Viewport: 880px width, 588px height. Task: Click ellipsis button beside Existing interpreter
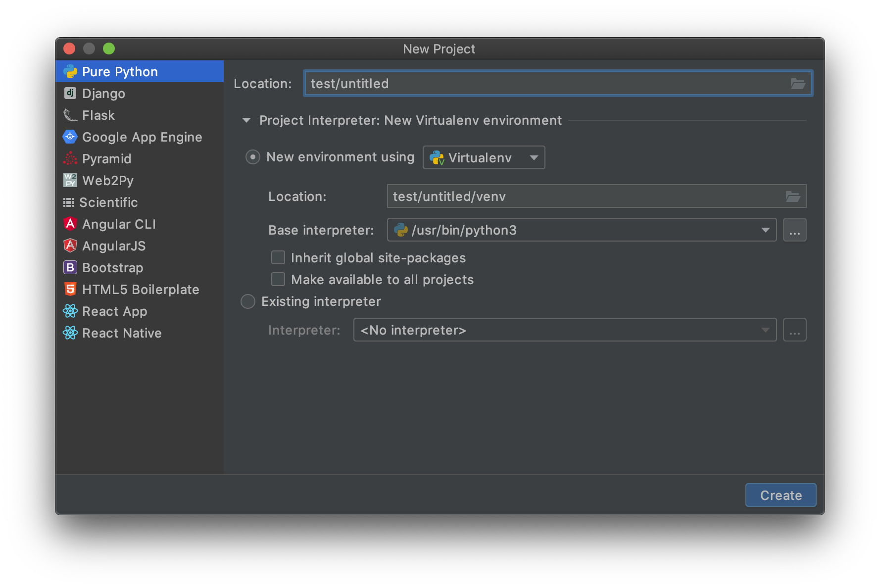(794, 330)
